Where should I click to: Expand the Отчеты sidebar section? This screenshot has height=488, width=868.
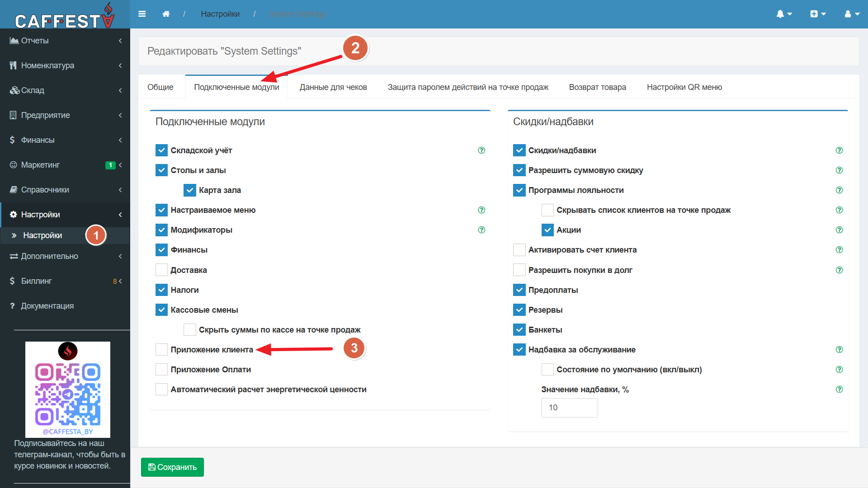[x=65, y=41]
